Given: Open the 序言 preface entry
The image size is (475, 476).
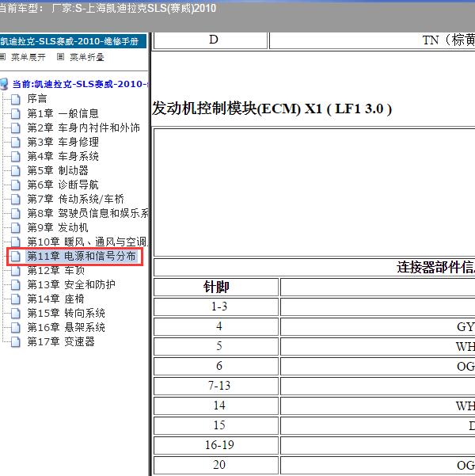Looking at the screenshot, I should [x=37, y=99].
